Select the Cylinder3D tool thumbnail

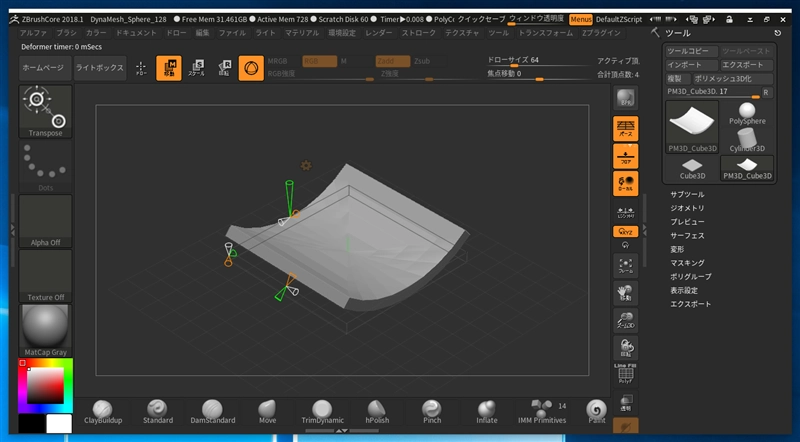(x=747, y=140)
